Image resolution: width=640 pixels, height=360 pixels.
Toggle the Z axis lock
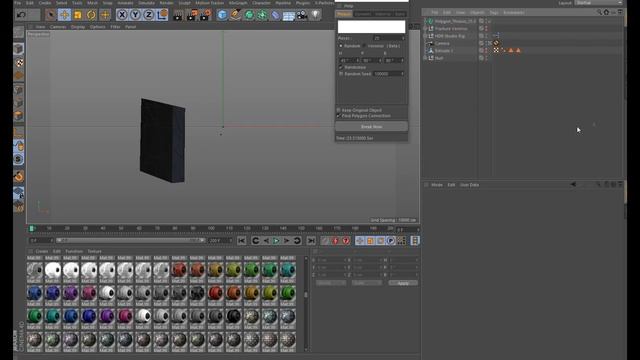coord(149,15)
